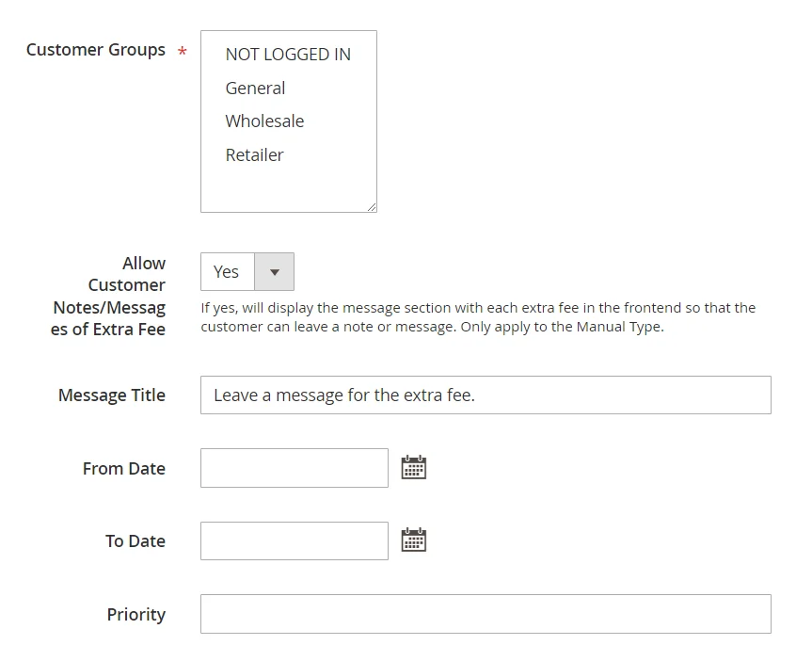Click the help text below the Yes dropdown

(478, 317)
